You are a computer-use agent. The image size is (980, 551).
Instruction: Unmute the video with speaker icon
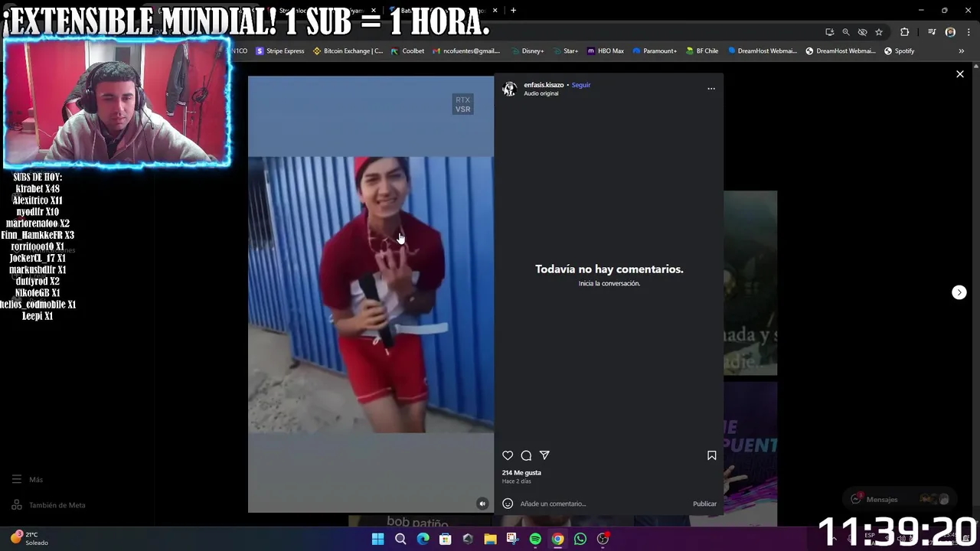click(x=482, y=504)
